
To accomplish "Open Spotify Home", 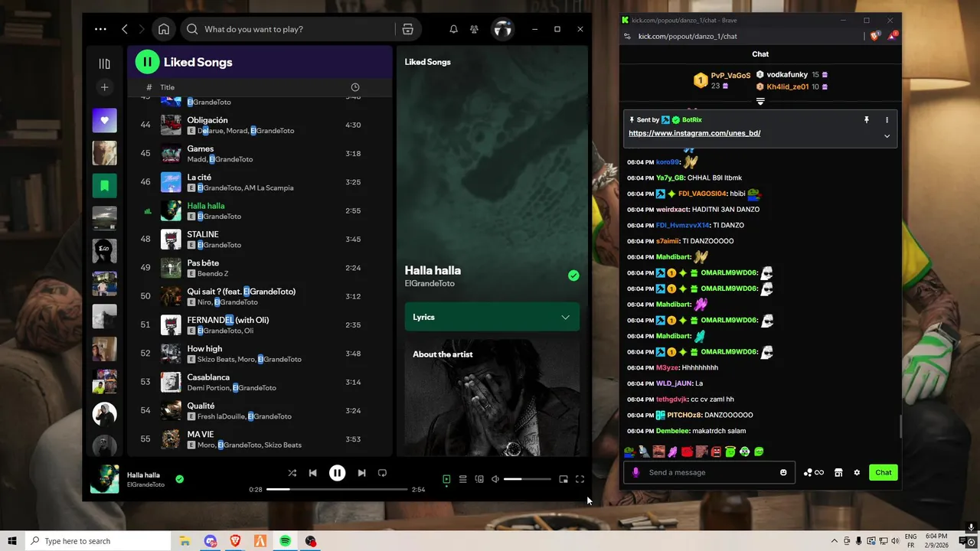I will 164,29.
